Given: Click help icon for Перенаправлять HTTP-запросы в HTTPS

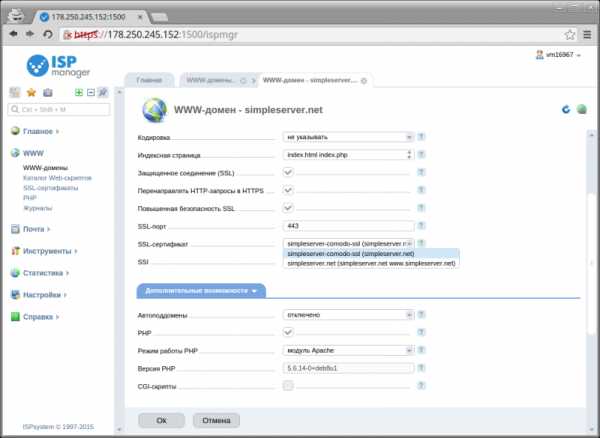Looking at the screenshot, I should coord(421,190).
